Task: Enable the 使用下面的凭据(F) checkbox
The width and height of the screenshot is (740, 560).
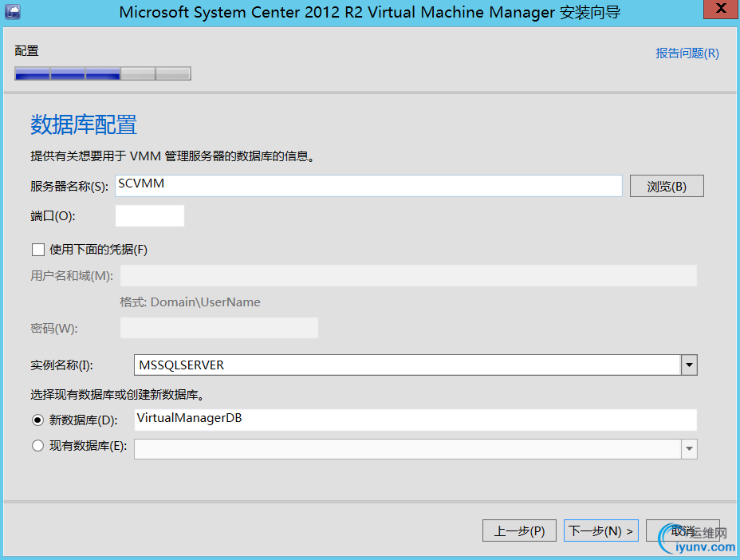Action: (38, 250)
